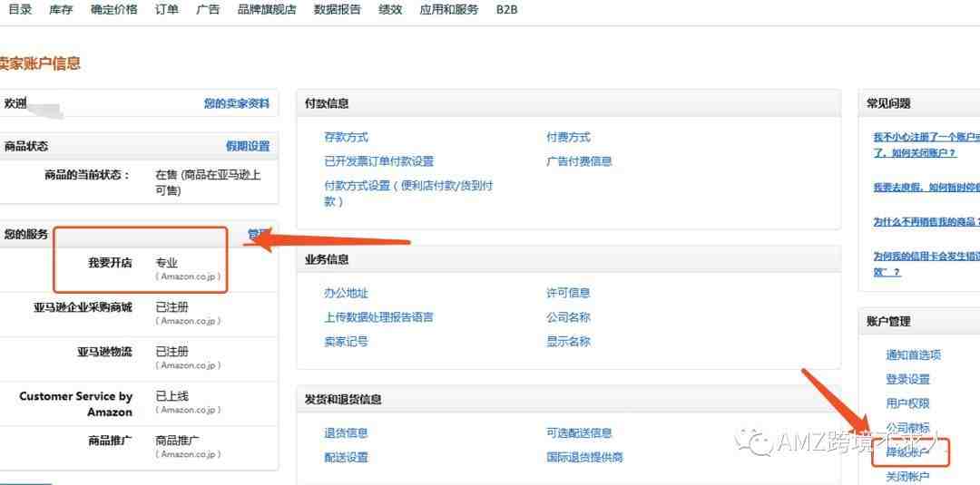Open the 广告 menu
This screenshot has width=980, height=485.
208,10
